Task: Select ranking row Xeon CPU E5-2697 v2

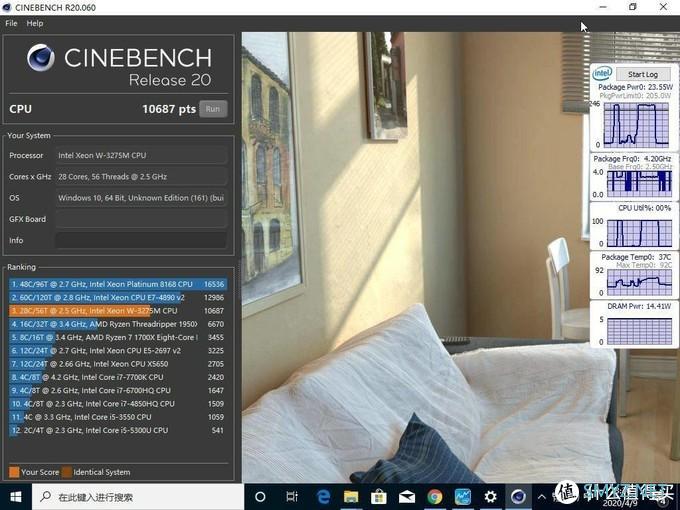Action: (x=118, y=350)
